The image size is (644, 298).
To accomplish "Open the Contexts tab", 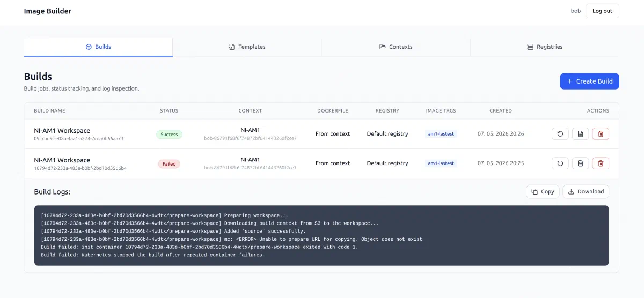I will click(396, 47).
